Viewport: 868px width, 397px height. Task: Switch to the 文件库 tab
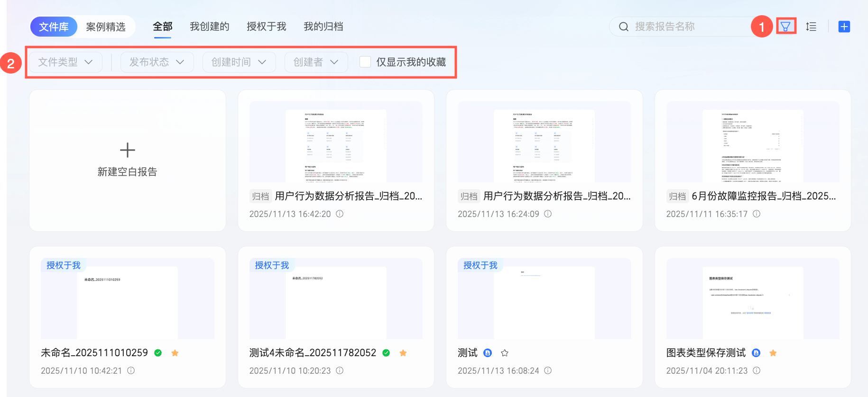click(54, 27)
